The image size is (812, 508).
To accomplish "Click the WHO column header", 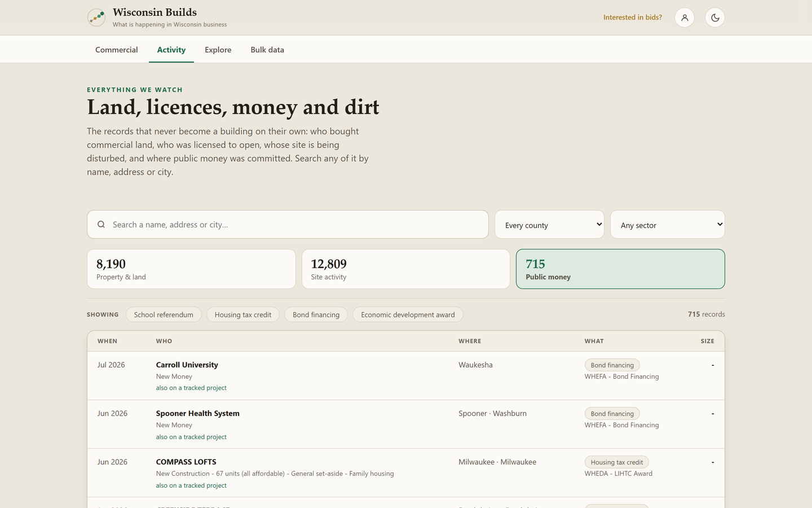I will tap(164, 341).
